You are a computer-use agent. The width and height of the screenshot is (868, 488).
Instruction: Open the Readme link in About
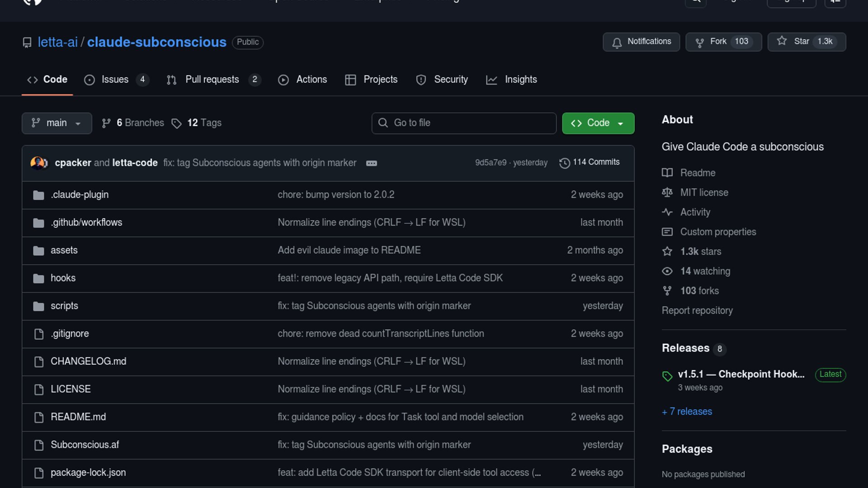pos(698,173)
